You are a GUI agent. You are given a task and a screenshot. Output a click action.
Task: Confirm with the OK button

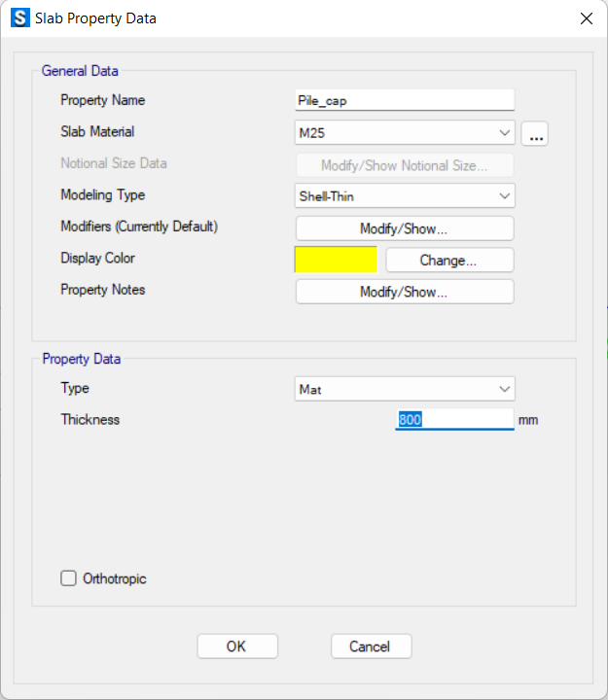pos(237,647)
